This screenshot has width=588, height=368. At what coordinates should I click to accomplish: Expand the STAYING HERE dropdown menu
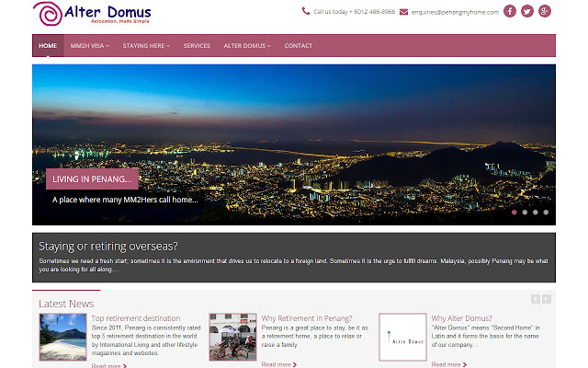(x=146, y=46)
